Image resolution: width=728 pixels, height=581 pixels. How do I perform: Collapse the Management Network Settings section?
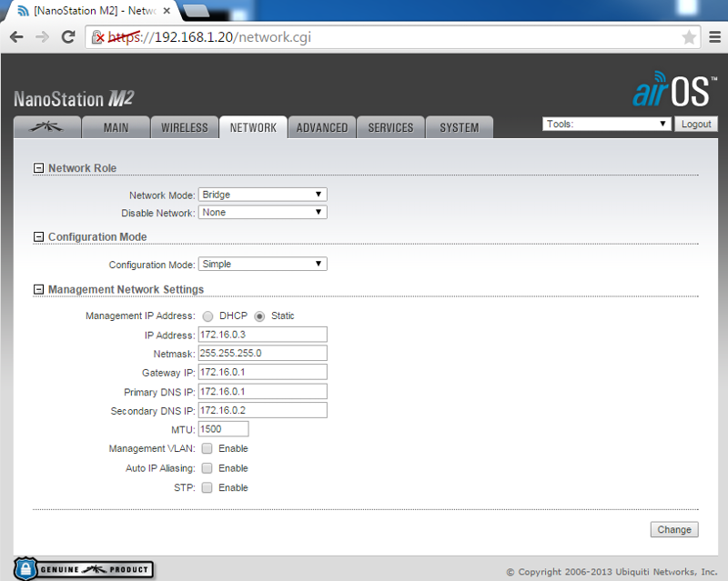38,288
